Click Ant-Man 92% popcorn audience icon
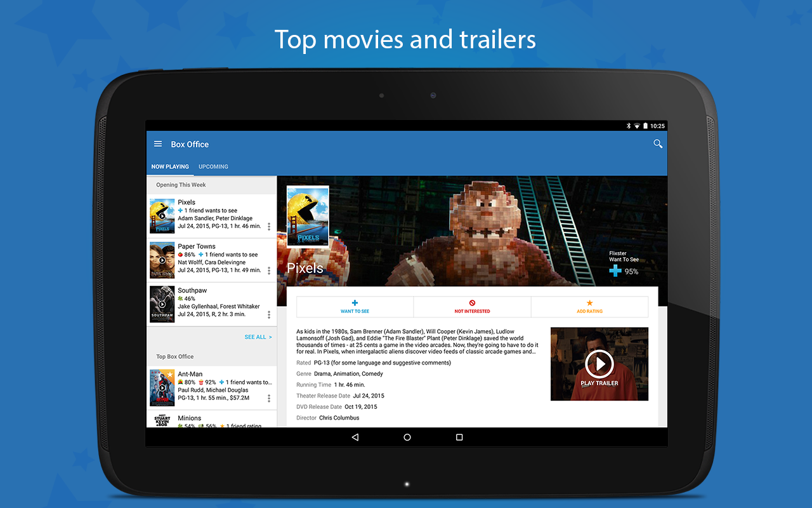 (x=201, y=382)
